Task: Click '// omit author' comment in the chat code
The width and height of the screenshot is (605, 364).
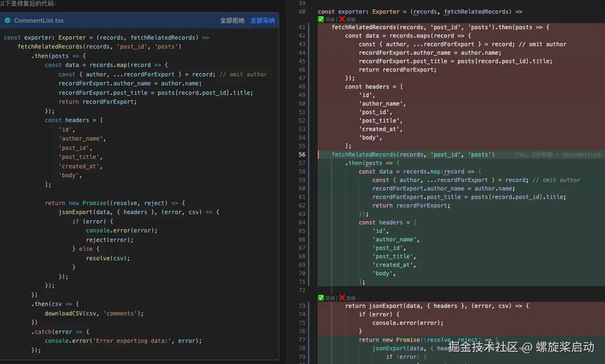Action: click(x=243, y=74)
